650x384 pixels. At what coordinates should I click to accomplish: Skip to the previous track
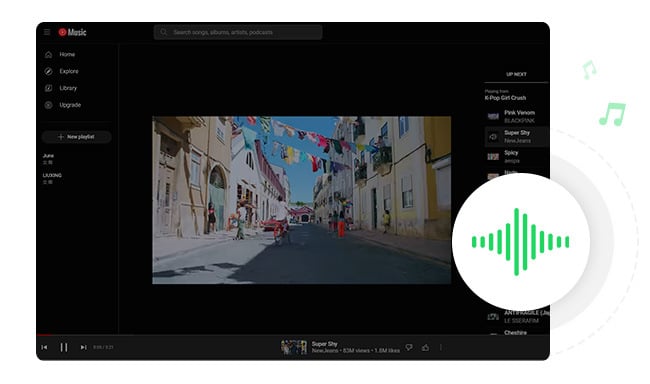44,348
